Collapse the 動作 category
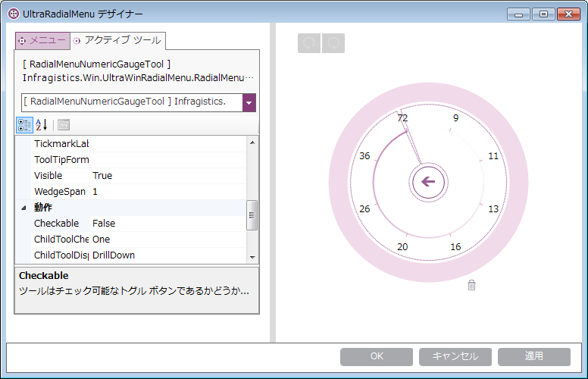The width and height of the screenshot is (588, 379). point(23,208)
